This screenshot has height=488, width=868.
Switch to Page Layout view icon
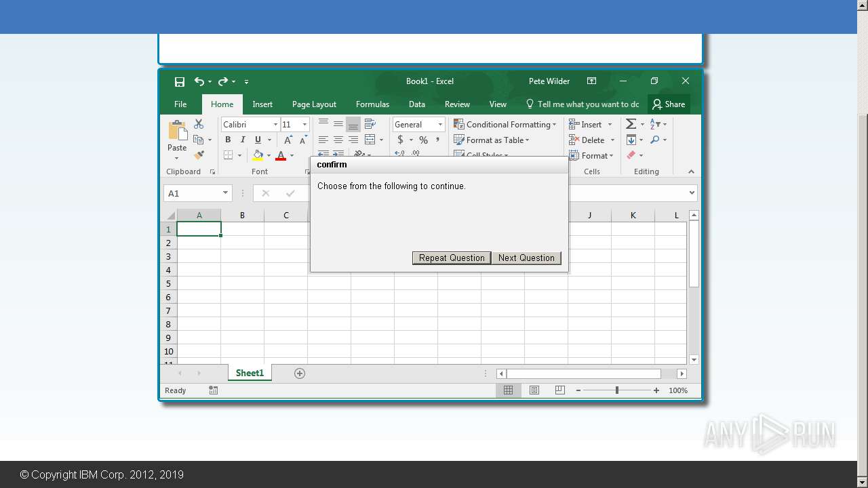[534, 390]
